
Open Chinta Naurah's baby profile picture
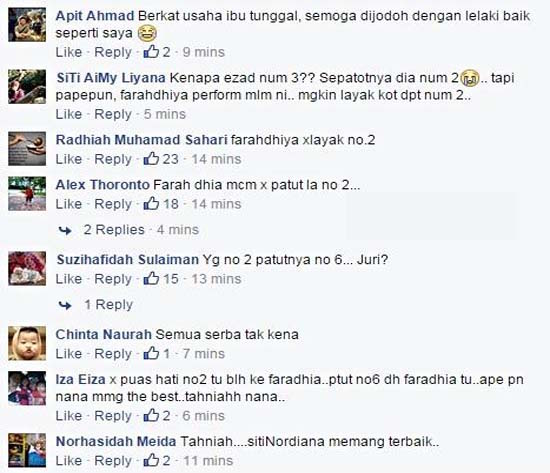(x=27, y=343)
